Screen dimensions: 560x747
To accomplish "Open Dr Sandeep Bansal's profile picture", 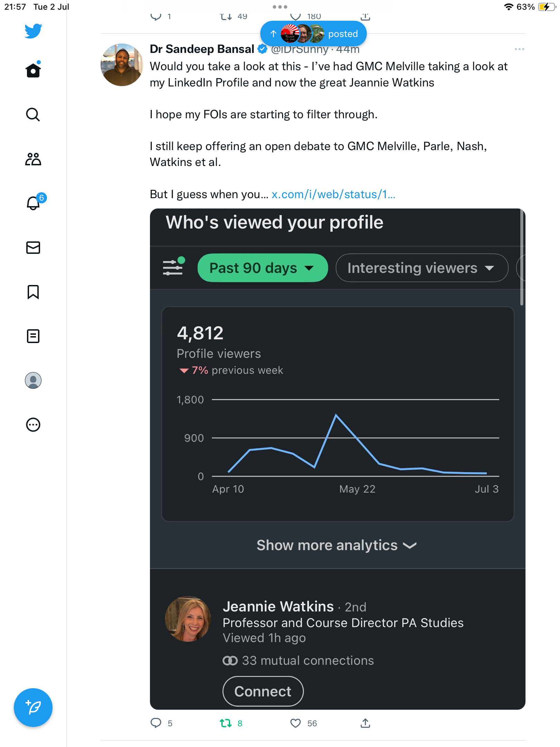I will (x=122, y=65).
